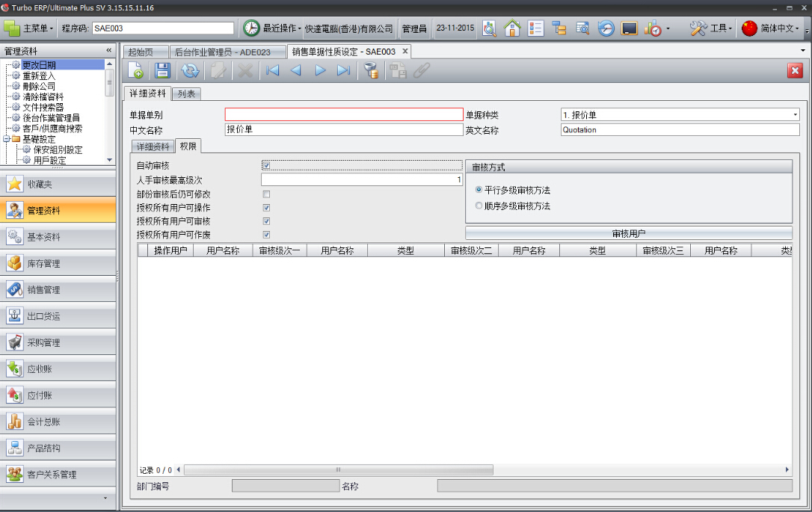812x512 pixels.
Task: Go to the next record arrow
Action: point(320,70)
